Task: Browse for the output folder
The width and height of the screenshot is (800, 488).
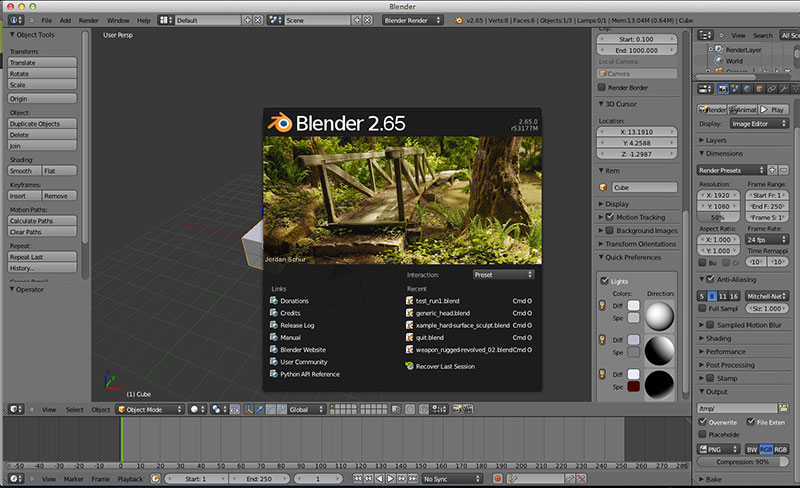Action: click(x=783, y=408)
